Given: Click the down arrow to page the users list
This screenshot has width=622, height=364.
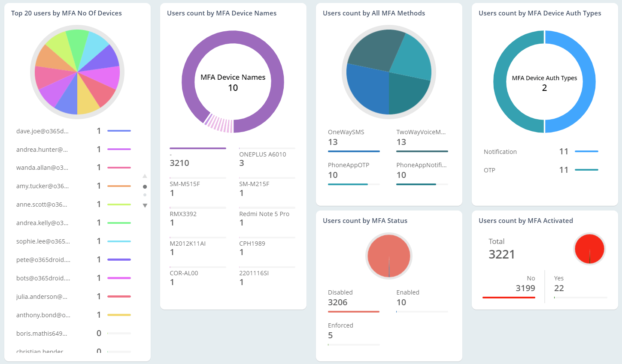Looking at the screenshot, I should 145,205.
